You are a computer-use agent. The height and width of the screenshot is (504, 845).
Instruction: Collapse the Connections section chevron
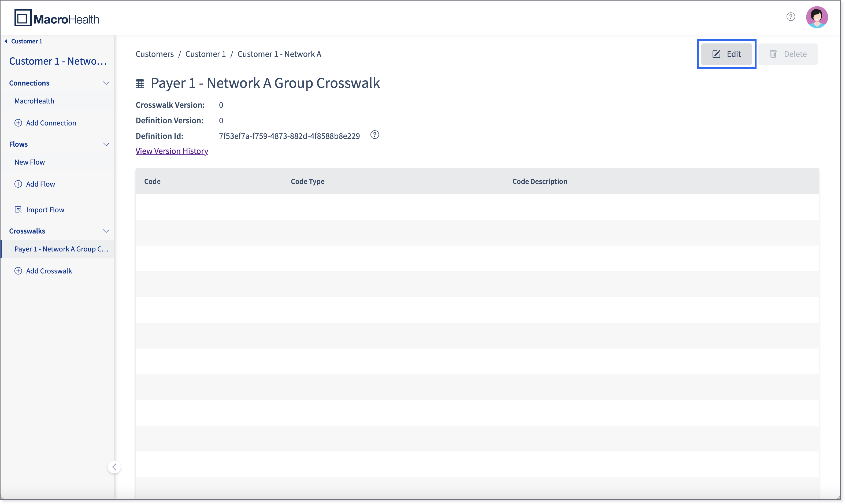coord(106,83)
